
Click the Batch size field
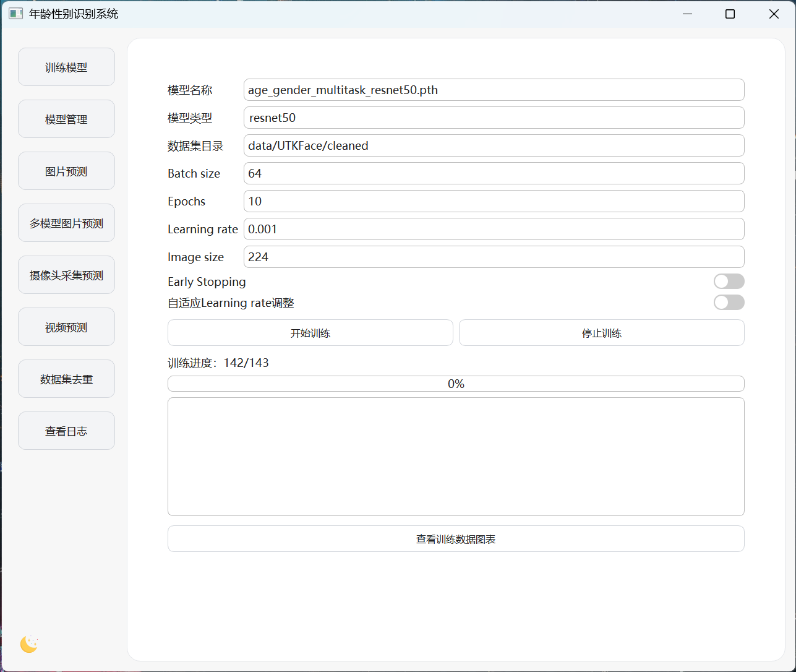point(494,173)
